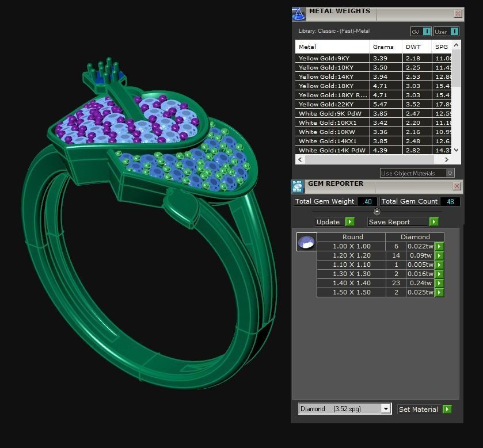483x448 pixels.
Task: Toggle the GV library switch
Action: [427, 32]
